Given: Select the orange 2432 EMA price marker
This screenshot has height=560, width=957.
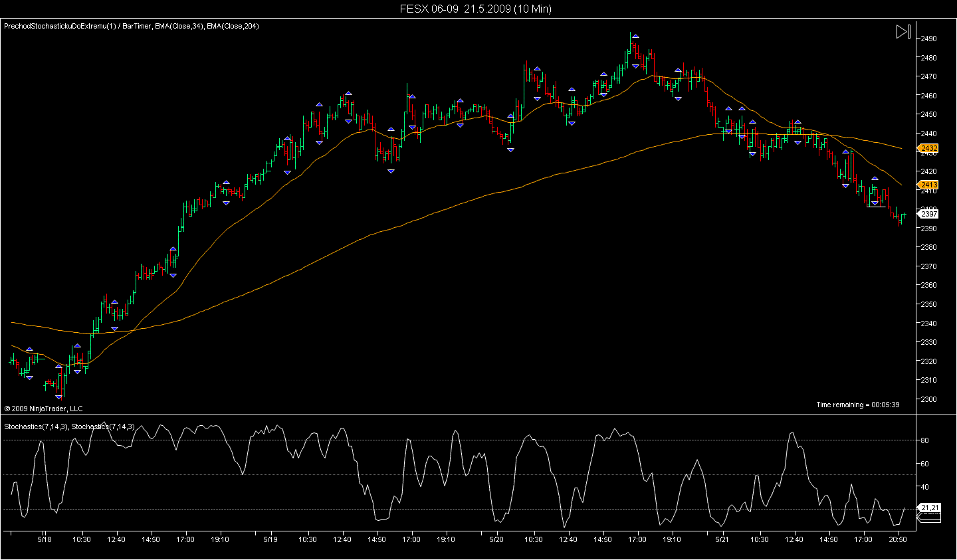Looking at the screenshot, I should coord(928,148).
